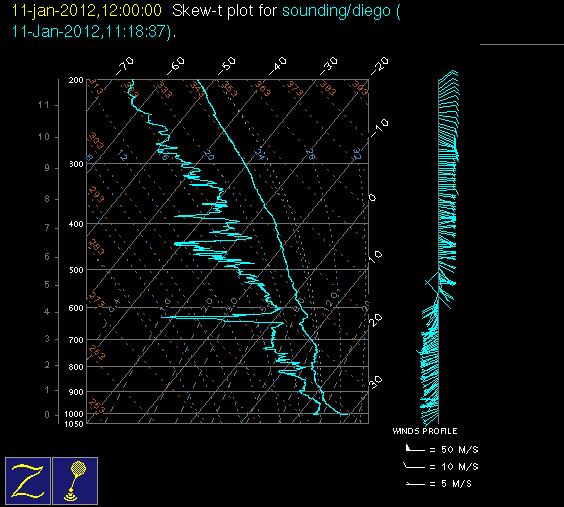Click the '1' km altitude tick label

tap(47, 390)
